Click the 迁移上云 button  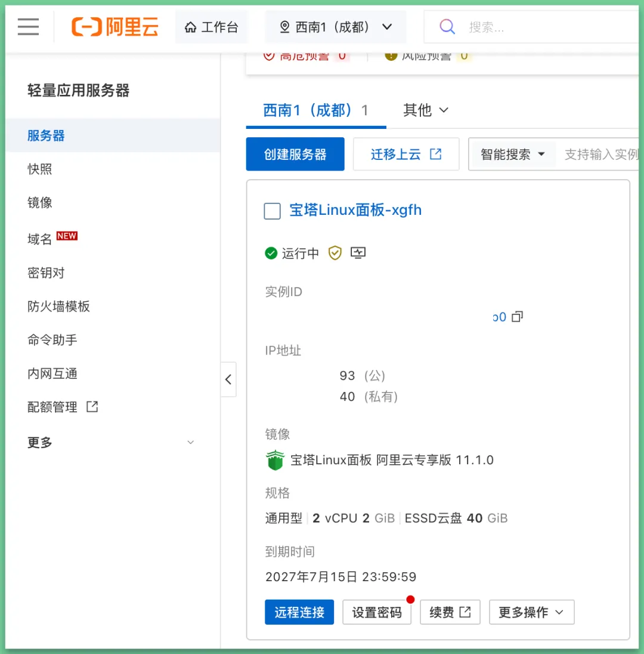click(406, 154)
